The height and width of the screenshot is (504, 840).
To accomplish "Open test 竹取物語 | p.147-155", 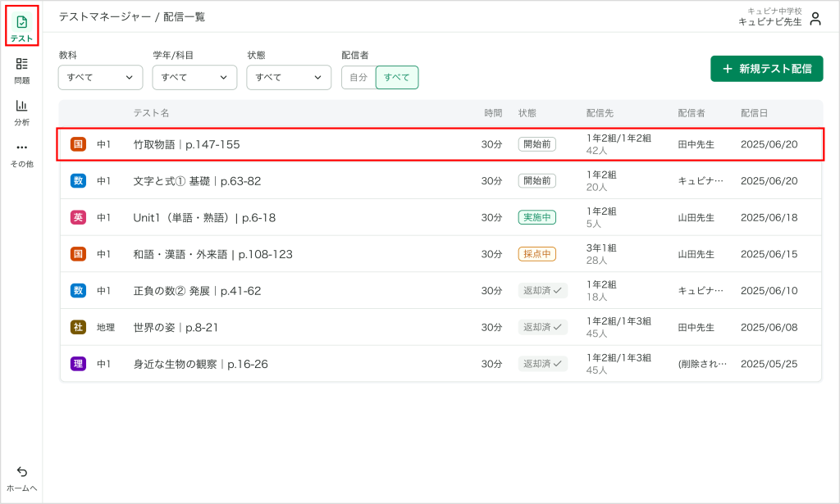I will pos(186,144).
